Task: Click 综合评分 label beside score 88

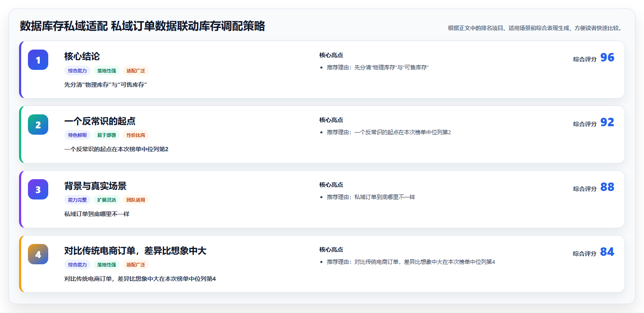Action: [585, 189]
